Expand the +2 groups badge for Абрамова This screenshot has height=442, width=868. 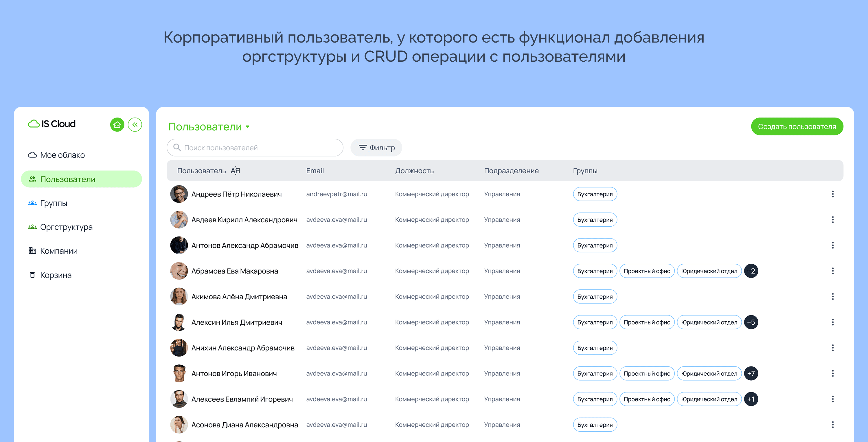(751, 271)
